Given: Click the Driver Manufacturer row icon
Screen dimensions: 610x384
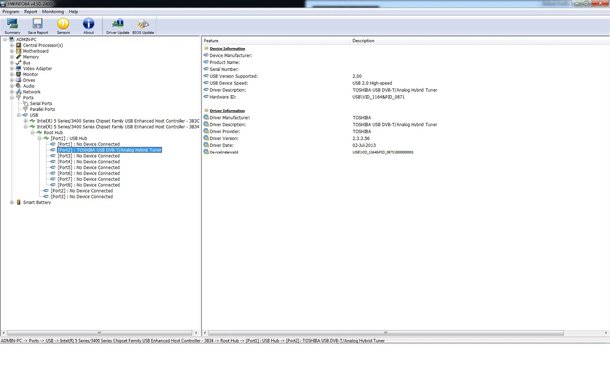Looking at the screenshot, I should click(x=206, y=117).
